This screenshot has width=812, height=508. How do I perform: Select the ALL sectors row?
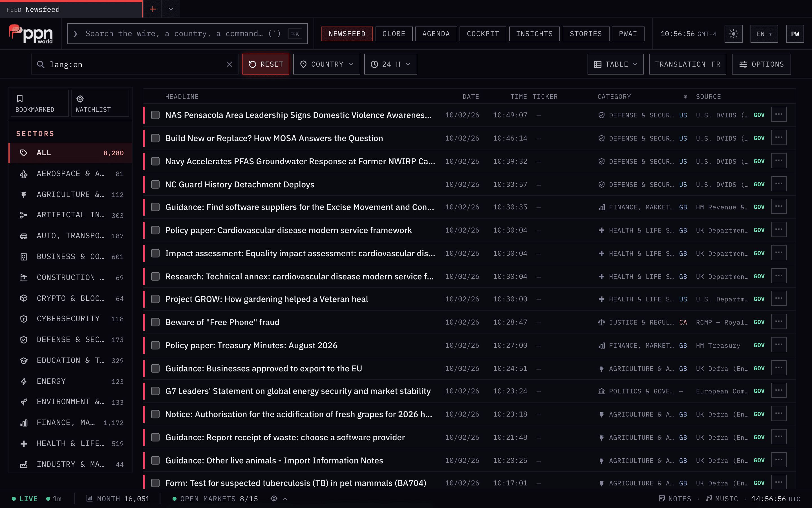70,153
